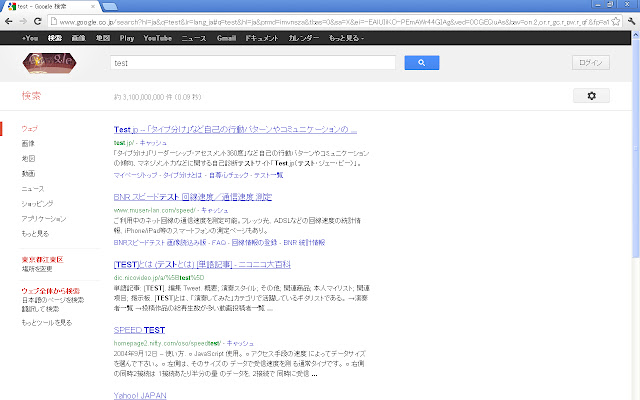
Task: Click the blue search magnifier button
Action: click(x=422, y=62)
